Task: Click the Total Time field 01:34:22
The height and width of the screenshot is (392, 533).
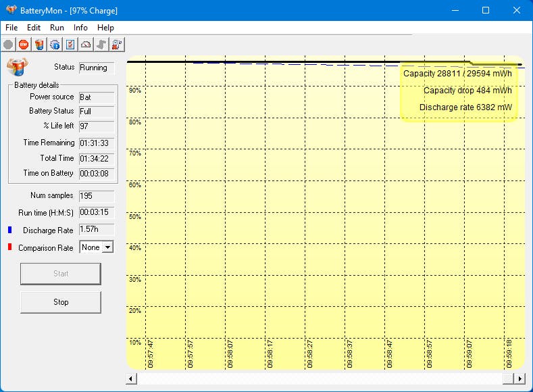Action: [x=97, y=159]
